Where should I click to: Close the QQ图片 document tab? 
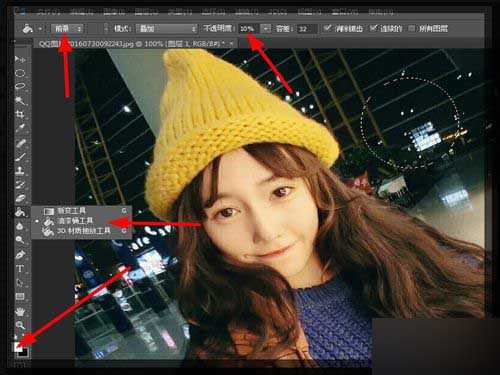pyautogui.click(x=231, y=44)
